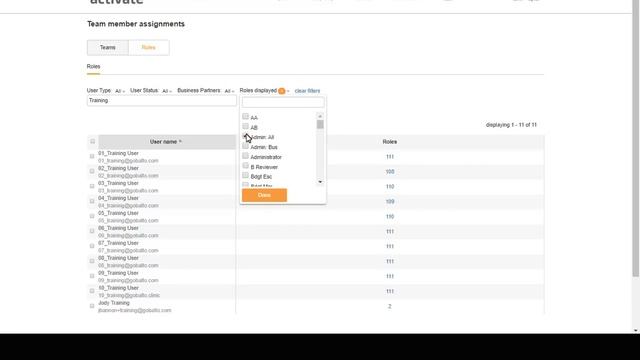
Task: Select the 04_Training User checkbox
Action: pyautogui.click(x=92, y=201)
